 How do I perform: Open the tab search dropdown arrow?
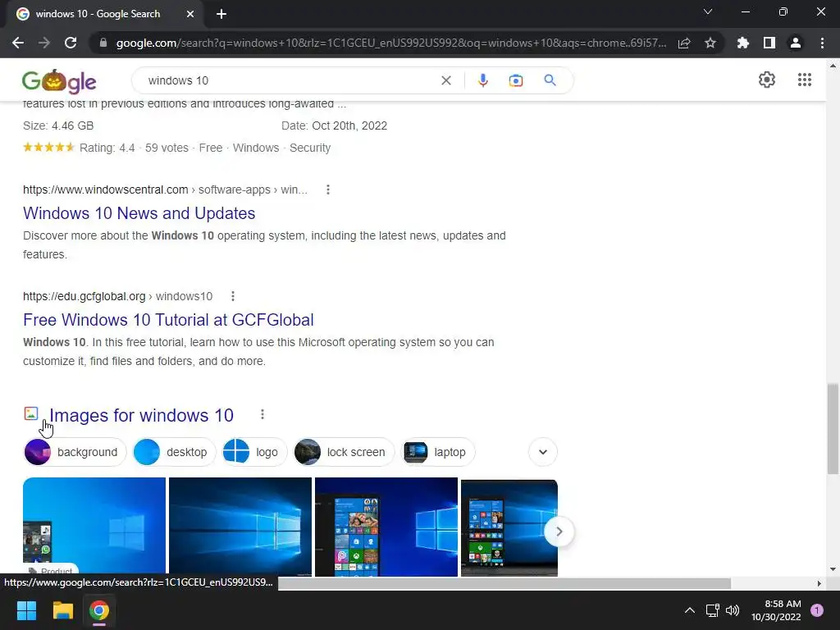tap(708, 11)
